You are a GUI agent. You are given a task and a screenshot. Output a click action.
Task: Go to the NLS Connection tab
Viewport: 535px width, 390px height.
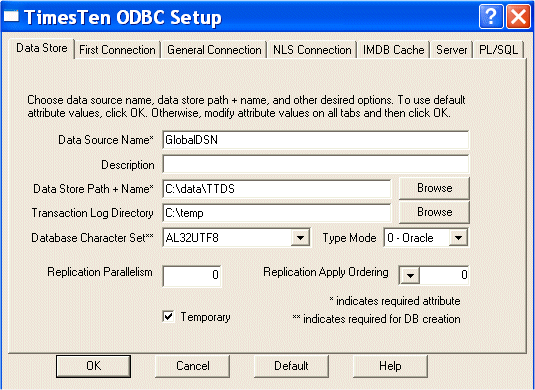312,50
